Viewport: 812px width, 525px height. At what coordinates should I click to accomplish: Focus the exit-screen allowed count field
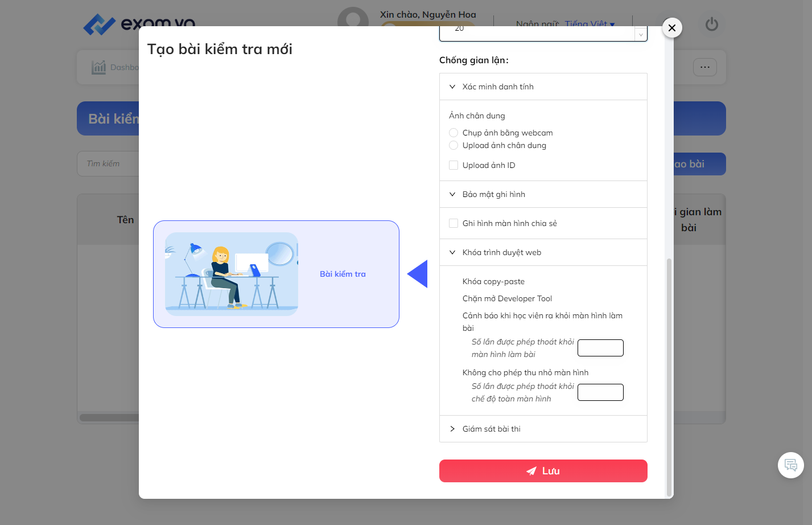pyautogui.click(x=600, y=348)
